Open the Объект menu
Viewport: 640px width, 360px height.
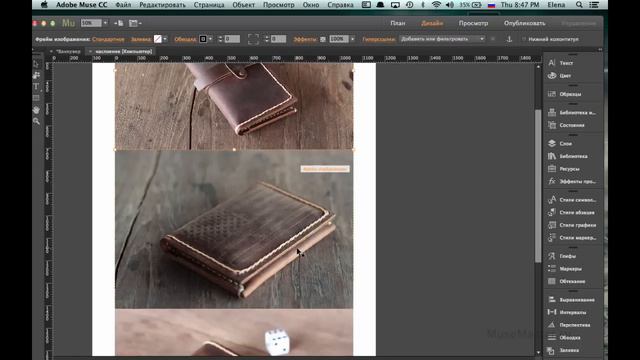coord(244,5)
